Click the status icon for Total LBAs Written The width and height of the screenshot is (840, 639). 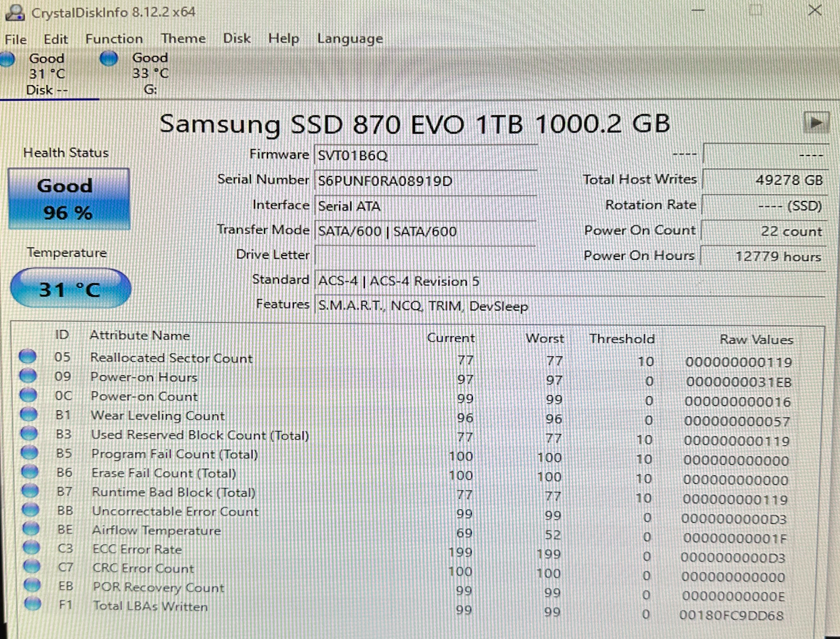coord(33,603)
